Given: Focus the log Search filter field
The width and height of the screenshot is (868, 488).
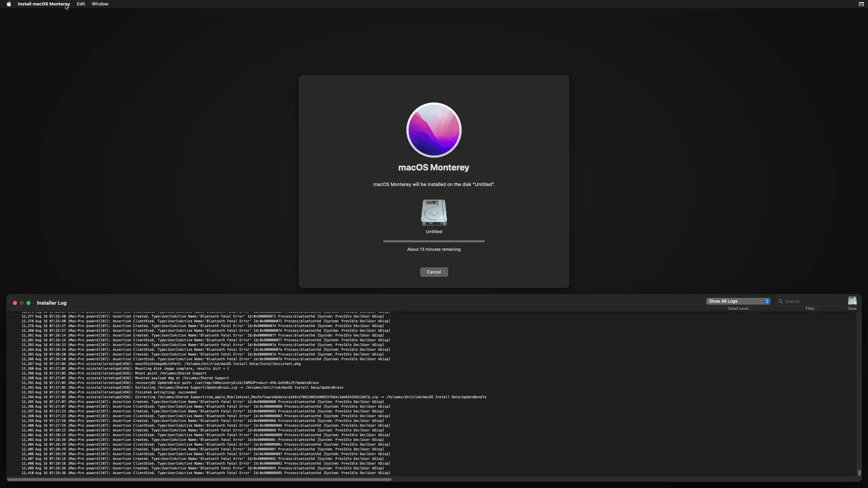Looking at the screenshot, I should [x=812, y=301].
